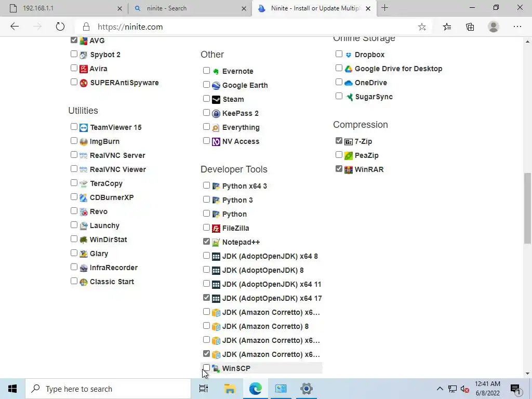Check the Python x64 3 checkbox
The image size is (532, 399).
pyautogui.click(x=206, y=185)
